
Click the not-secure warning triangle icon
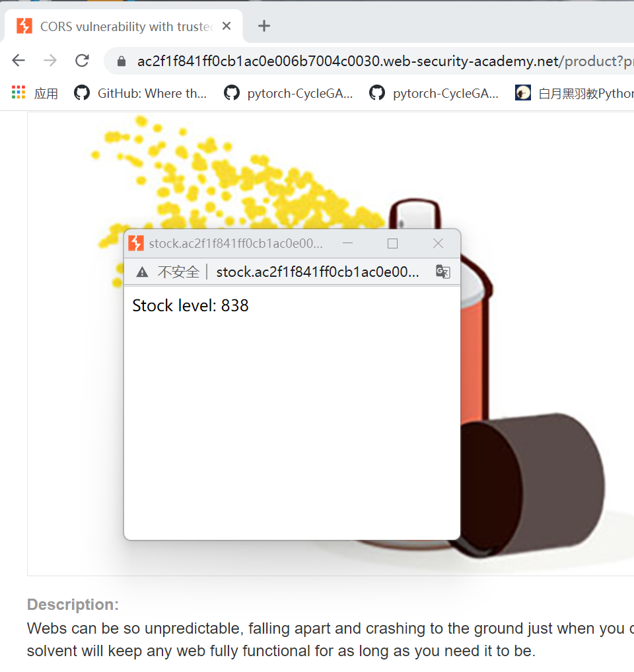click(x=142, y=272)
